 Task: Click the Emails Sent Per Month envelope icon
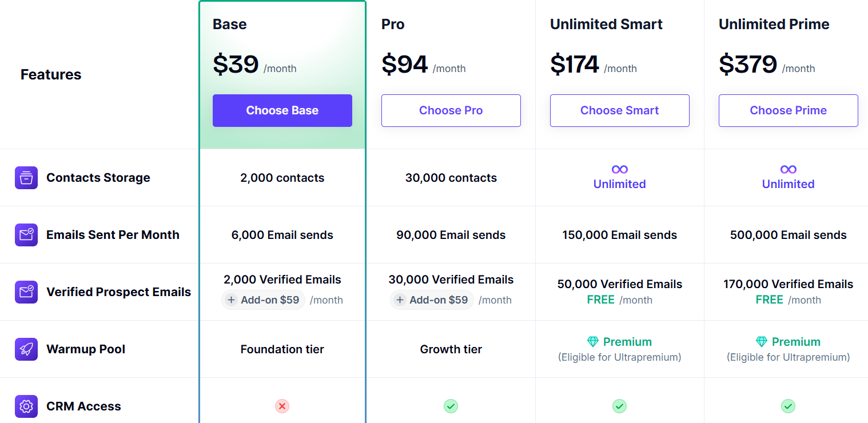[26, 234]
